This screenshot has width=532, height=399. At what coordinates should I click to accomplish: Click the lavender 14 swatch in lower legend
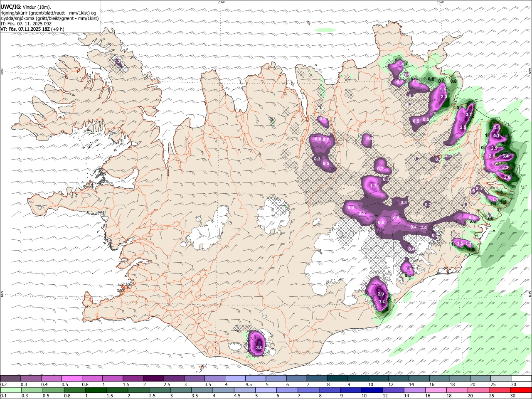(x=415, y=390)
